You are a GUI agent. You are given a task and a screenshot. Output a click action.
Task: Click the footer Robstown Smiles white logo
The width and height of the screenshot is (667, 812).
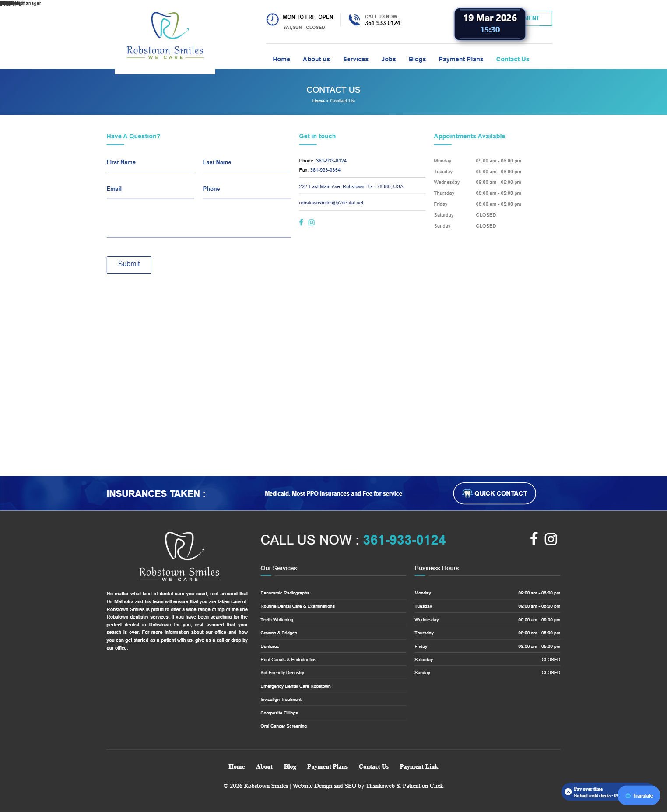(179, 556)
